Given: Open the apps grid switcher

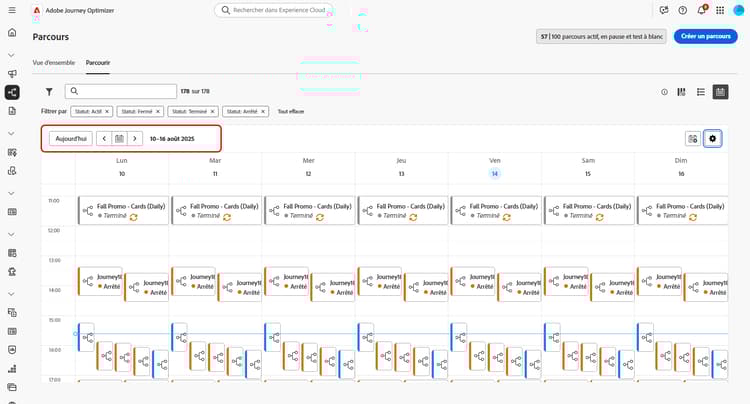Looking at the screenshot, I should [x=720, y=10].
